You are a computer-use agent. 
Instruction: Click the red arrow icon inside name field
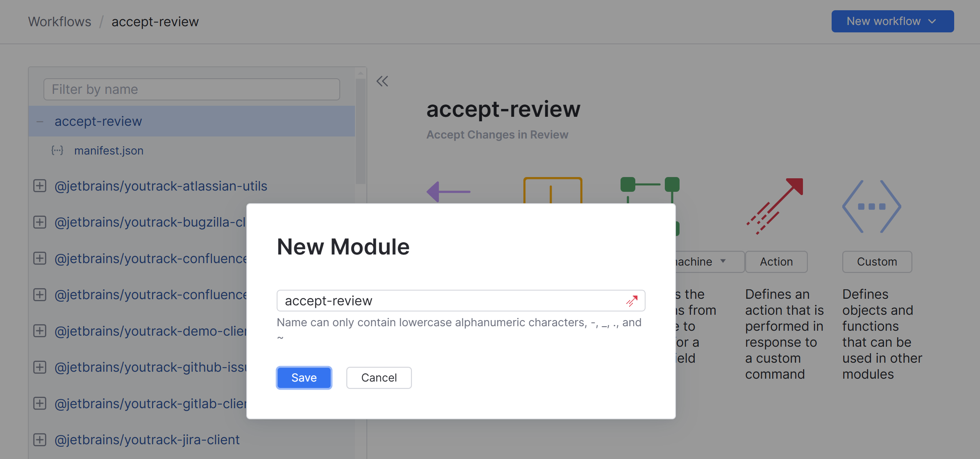pos(632,301)
